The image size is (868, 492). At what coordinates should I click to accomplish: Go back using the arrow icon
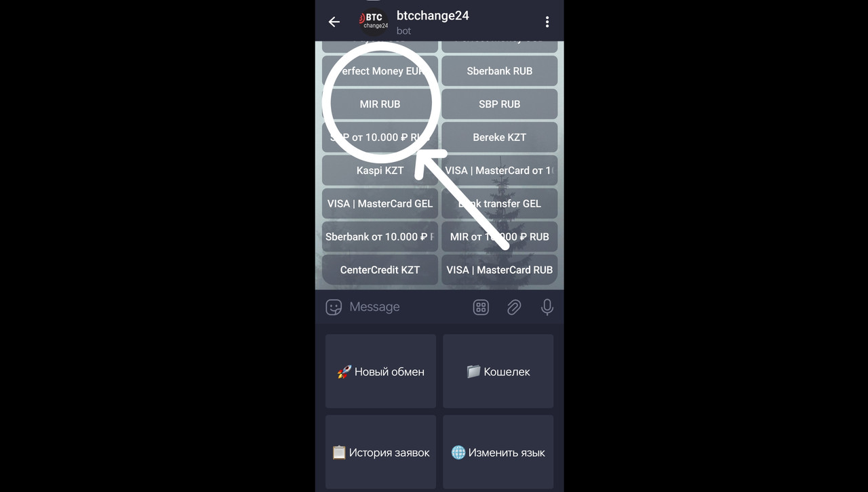pos(334,22)
